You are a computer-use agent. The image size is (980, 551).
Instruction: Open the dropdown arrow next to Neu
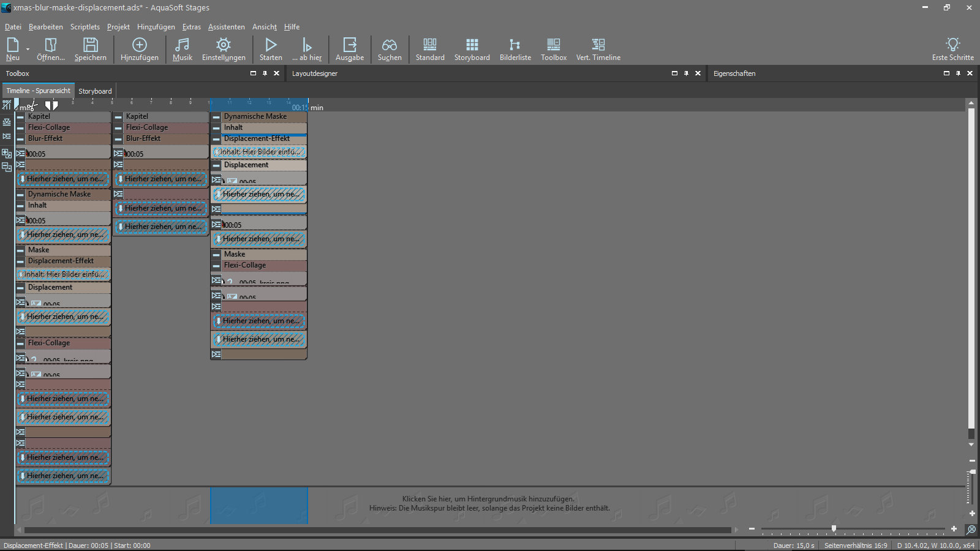(28, 49)
